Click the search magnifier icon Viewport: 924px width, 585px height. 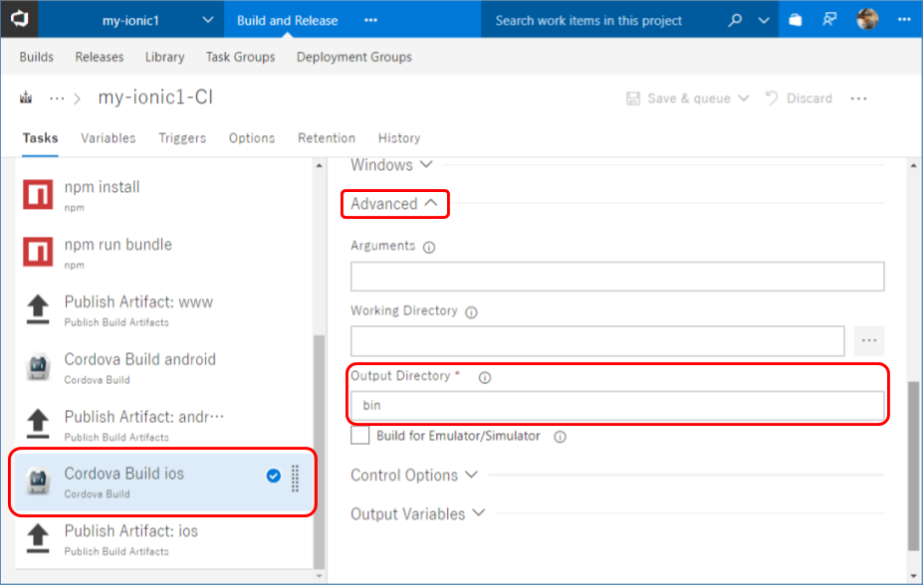[x=735, y=20]
